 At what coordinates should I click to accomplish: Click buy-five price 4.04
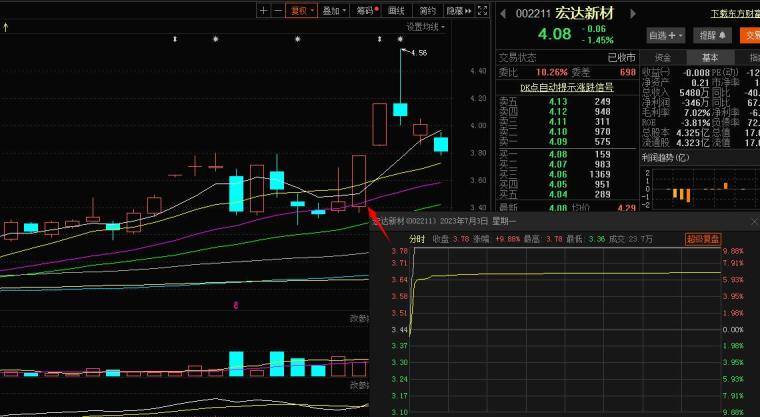tap(558, 194)
